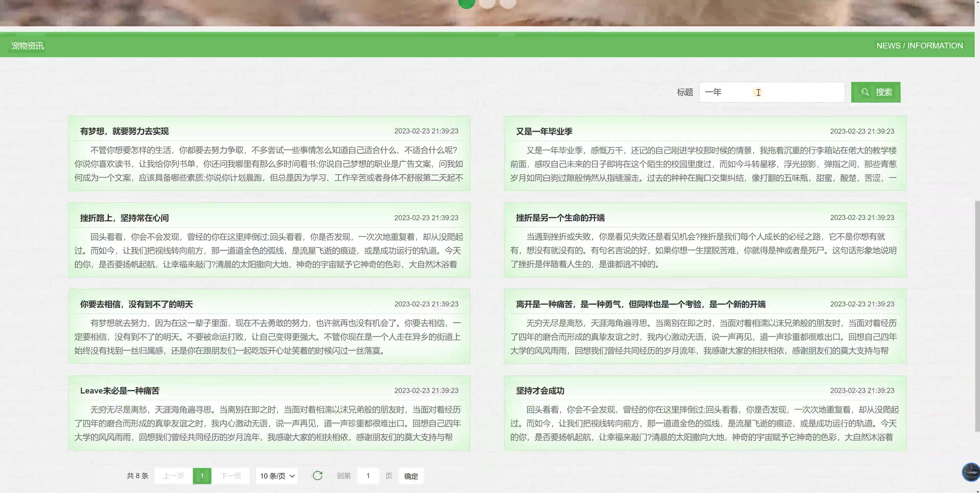Open article 又是一年毕业季
This screenshot has height=493, width=980.
[x=544, y=131]
